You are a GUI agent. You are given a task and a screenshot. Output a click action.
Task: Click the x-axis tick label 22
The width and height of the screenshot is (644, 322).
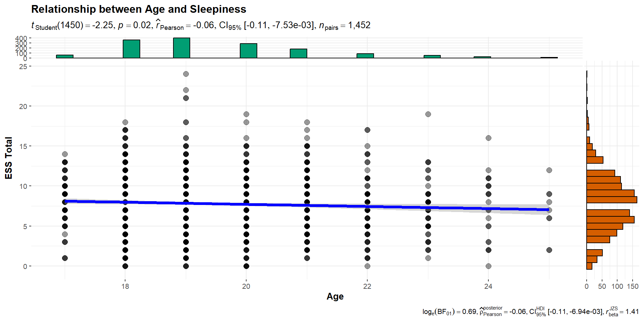(367, 286)
